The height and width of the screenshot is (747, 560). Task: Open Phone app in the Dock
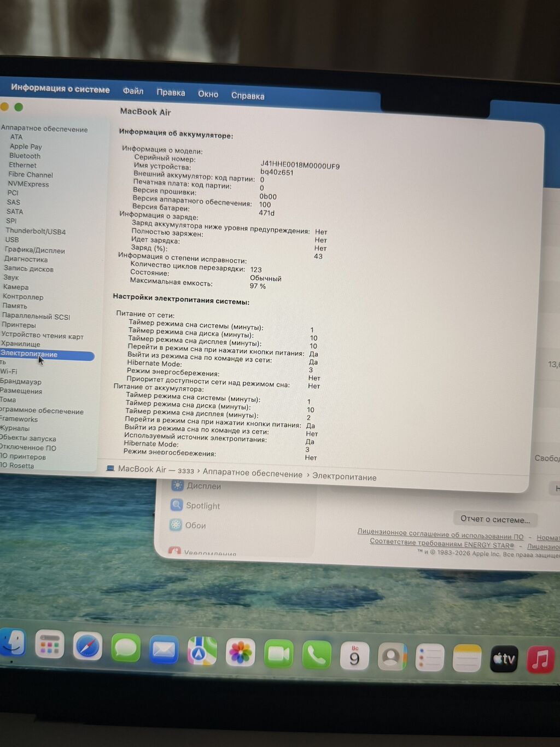pos(317,655)
